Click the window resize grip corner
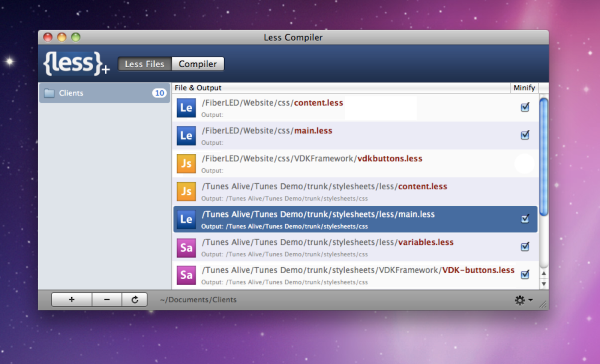 click(x=543, y=304)
